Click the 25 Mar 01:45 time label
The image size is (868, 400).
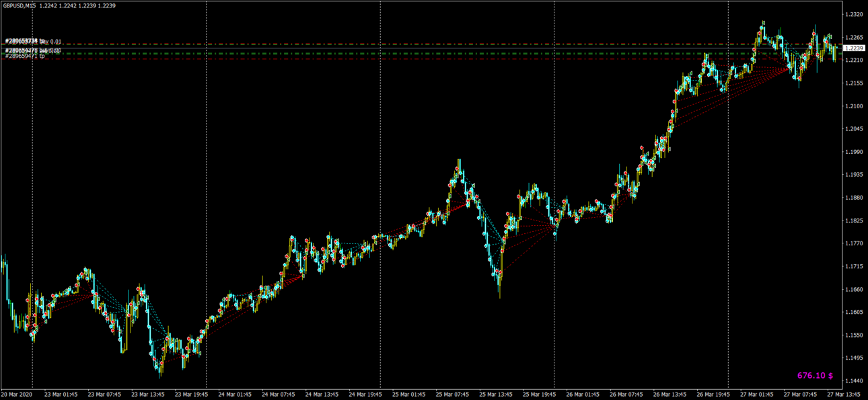pyautogui.click(x=409, y=395)
